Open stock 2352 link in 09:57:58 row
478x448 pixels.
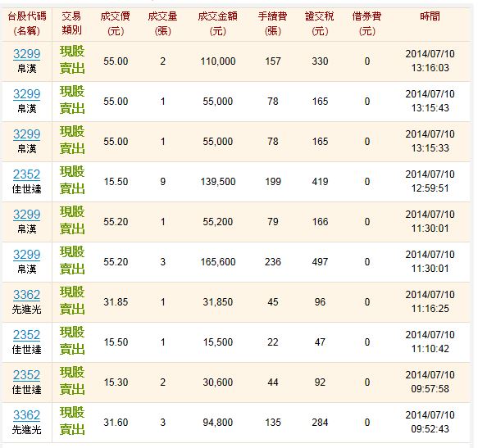[26, 375]
